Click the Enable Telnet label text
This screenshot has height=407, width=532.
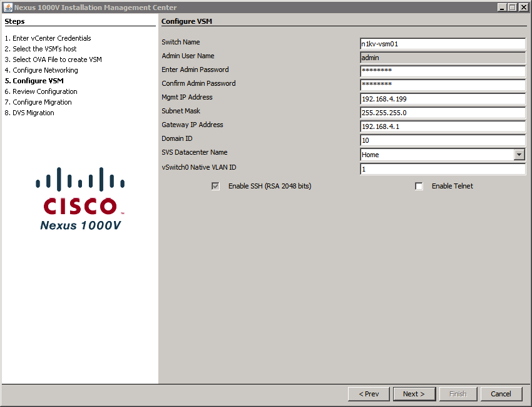tap(453, 186)
